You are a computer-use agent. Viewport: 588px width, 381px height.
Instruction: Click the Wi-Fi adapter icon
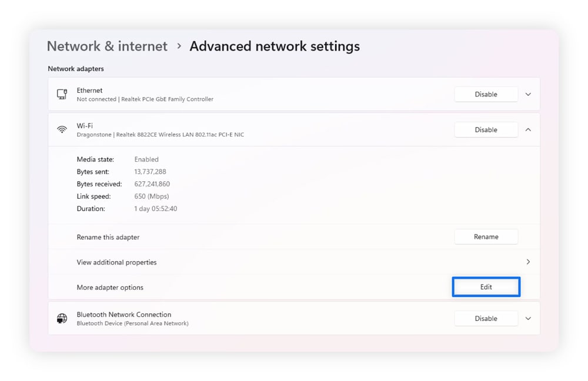click(x=62, y=129)
